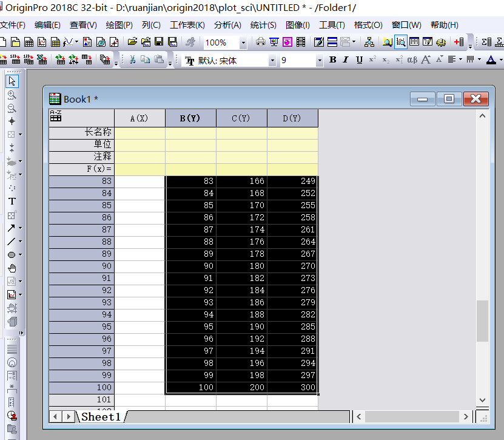Click the Print icon
The height and width of the screenshot is (440, 504).
[x=260, y=42]
